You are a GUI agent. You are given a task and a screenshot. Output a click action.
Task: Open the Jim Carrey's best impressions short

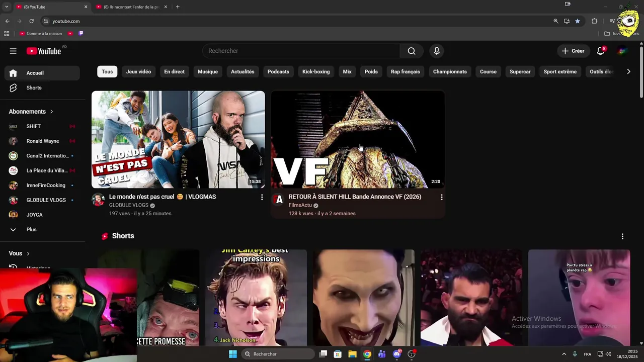pos(256,298)
